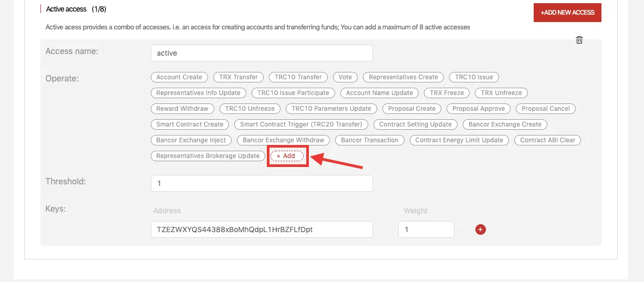The height and width of the screenshot is (282, 644).
Task: Select the Vote operation tag
Action: [x=345, y=77]
